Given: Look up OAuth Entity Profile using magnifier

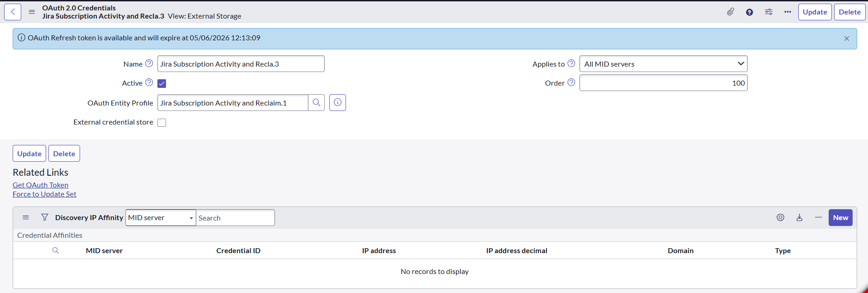Looking at the screenshot, I should pos(317,103).
